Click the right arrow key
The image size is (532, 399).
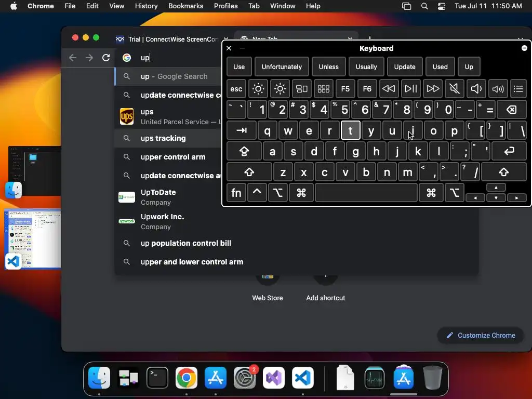[x=517, y=198]
